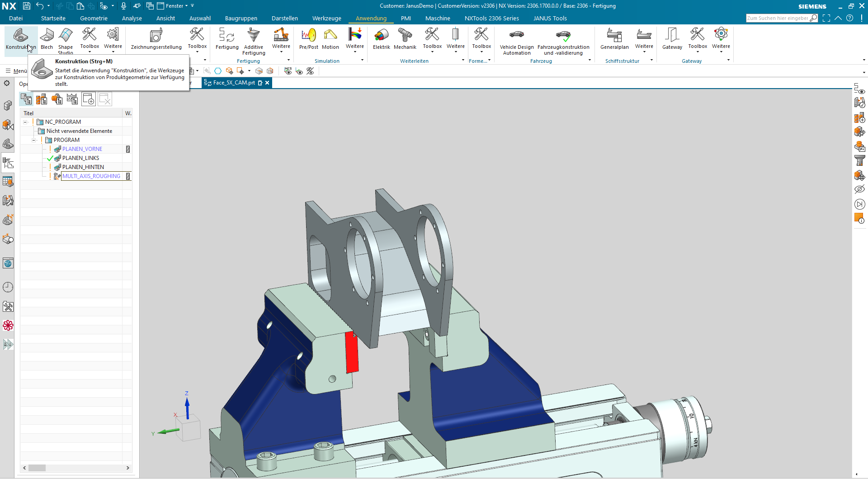The height and width of the screenshot is (488, 868).
Task: Select the PLANEN_VORNE operation
Action: point(82,149)
